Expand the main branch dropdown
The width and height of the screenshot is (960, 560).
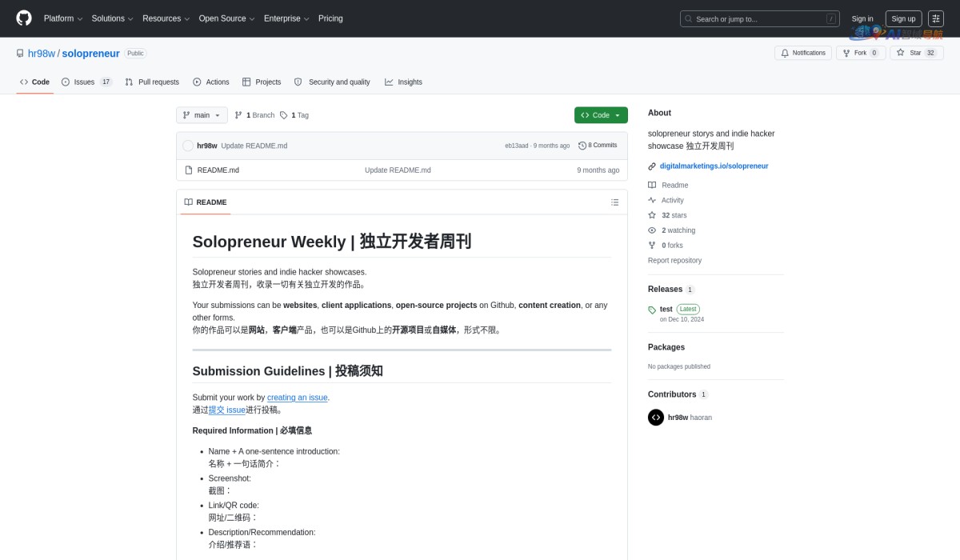(x=202, y=115)
